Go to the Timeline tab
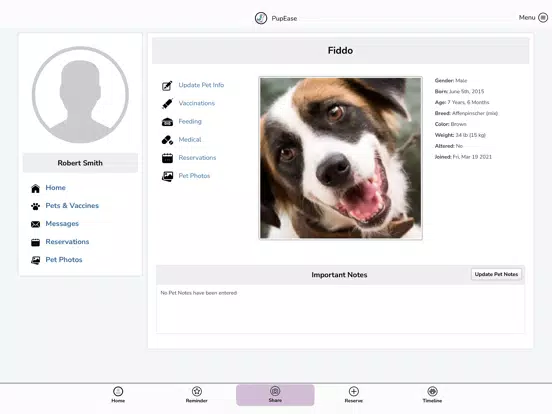This screenshot has width=552, height=414. pos(432,395)
